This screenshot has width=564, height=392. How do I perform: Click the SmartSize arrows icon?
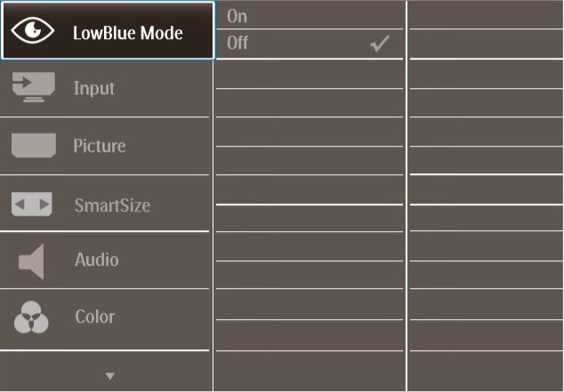click(x=32, y=204)
